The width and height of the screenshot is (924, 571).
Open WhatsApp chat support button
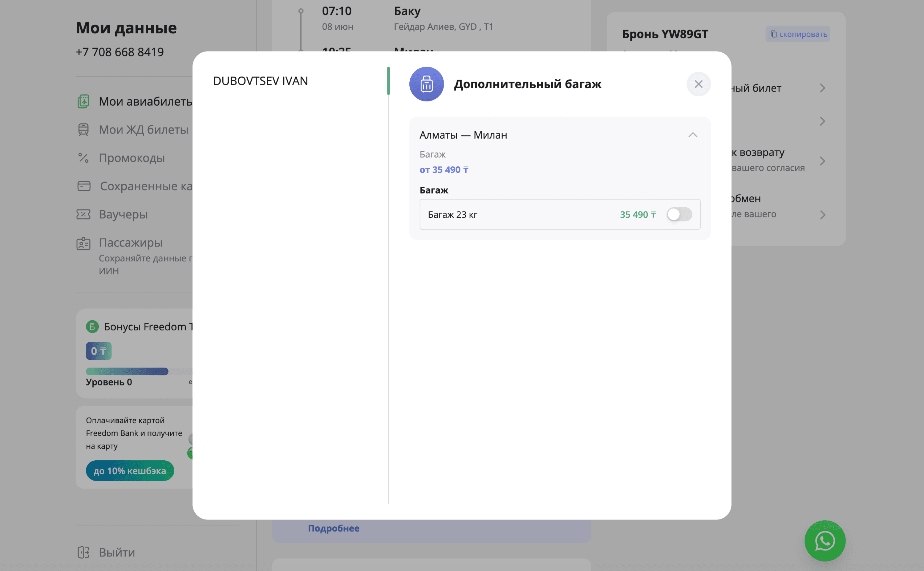[825, 541]
